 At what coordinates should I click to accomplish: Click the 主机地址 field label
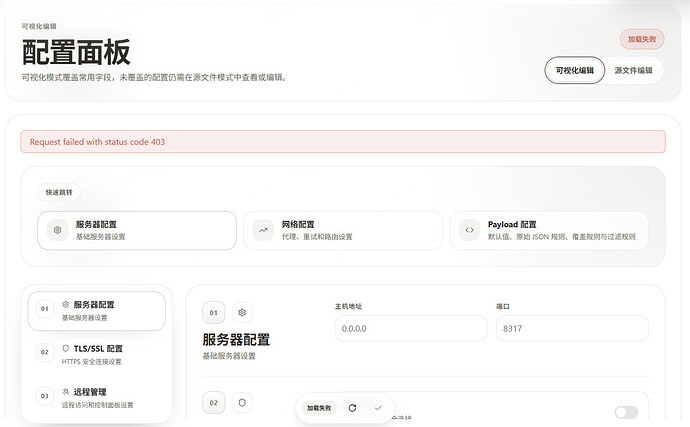[349, 306]
